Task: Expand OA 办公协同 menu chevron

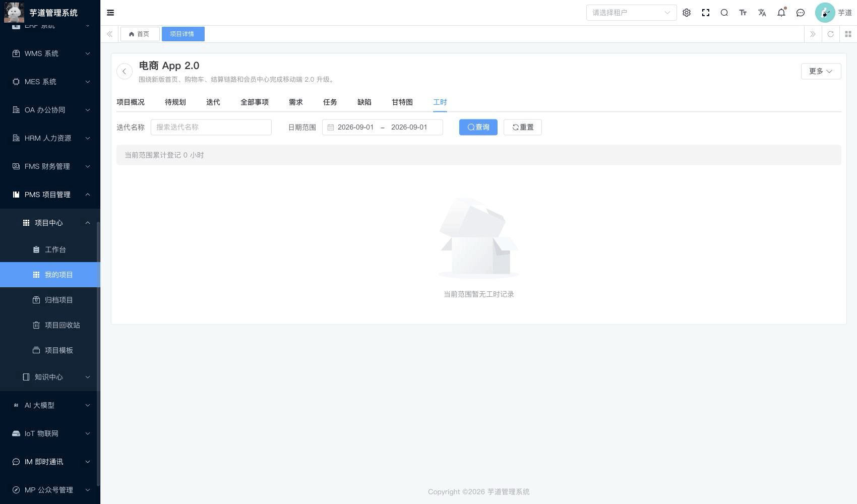Action: tap(88, 110)
